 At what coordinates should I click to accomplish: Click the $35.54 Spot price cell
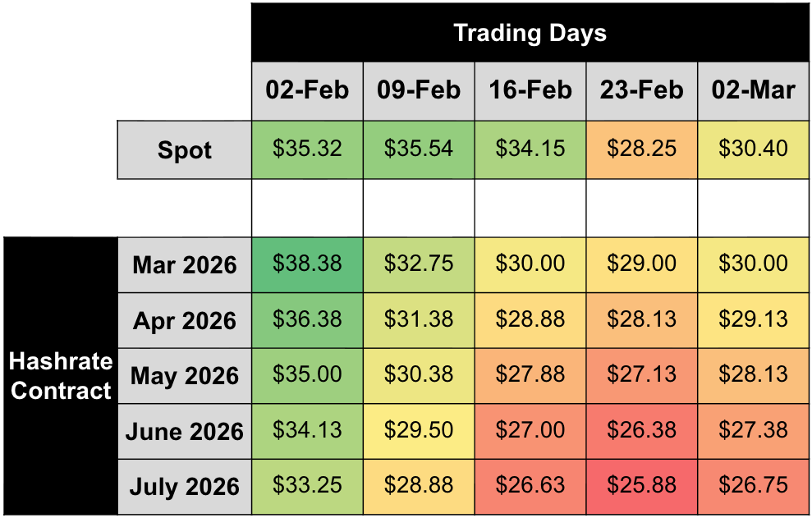coord(419,149)
